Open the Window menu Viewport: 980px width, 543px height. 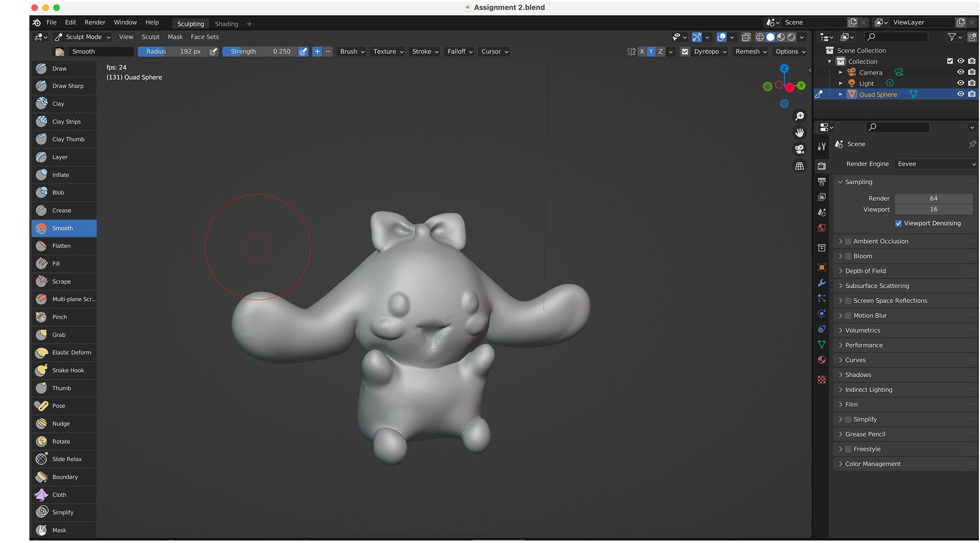[125, 22]
